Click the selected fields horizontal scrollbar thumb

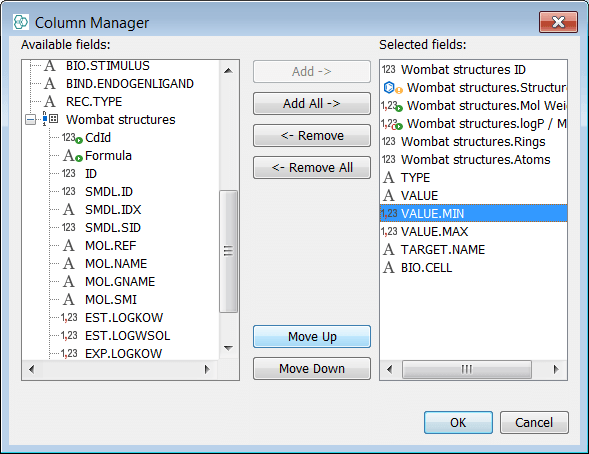point(467,370)
